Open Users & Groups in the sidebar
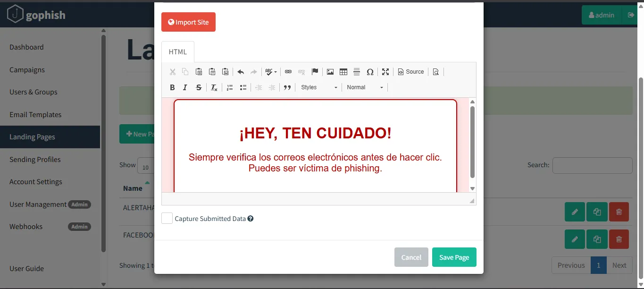 (33, 92)
